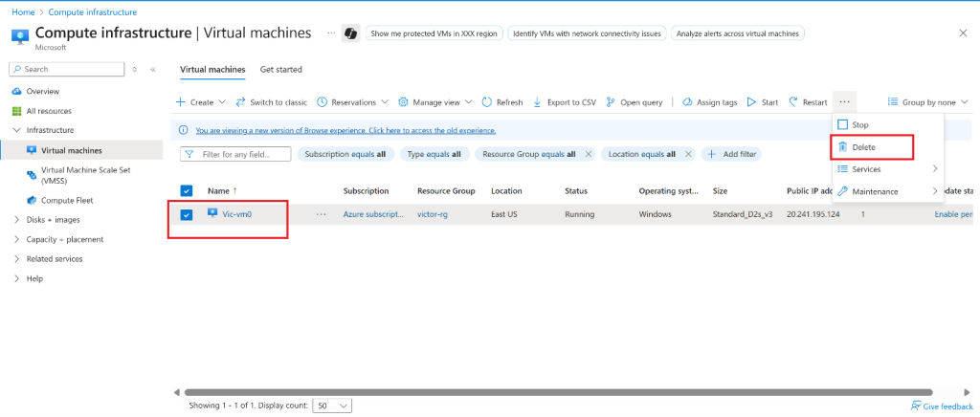Expand the Disks + images section

tap(17, 220)
